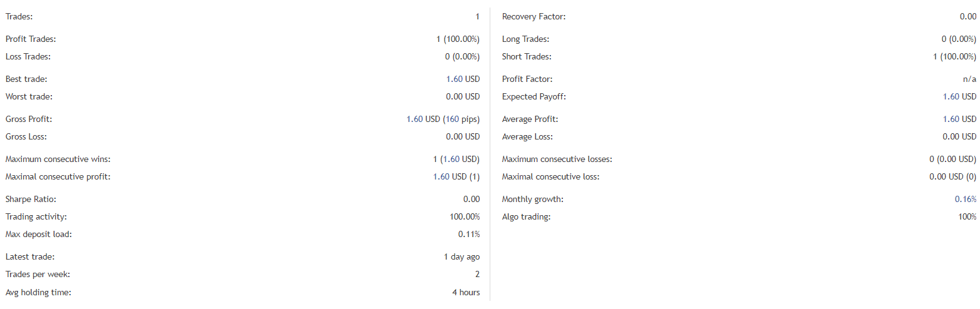Select the Short Trades label
This screenshot has width=980, height=309.
point(526,57)
